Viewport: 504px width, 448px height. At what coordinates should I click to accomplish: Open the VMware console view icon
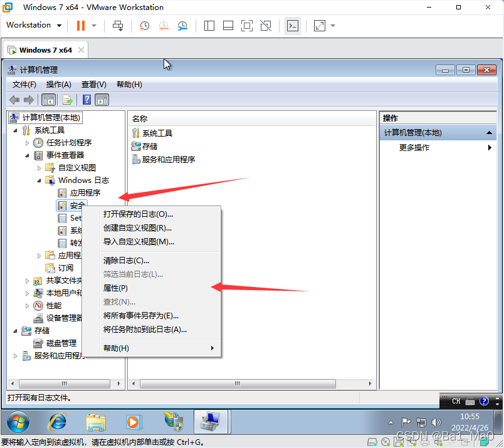click(x=293, y=26)
